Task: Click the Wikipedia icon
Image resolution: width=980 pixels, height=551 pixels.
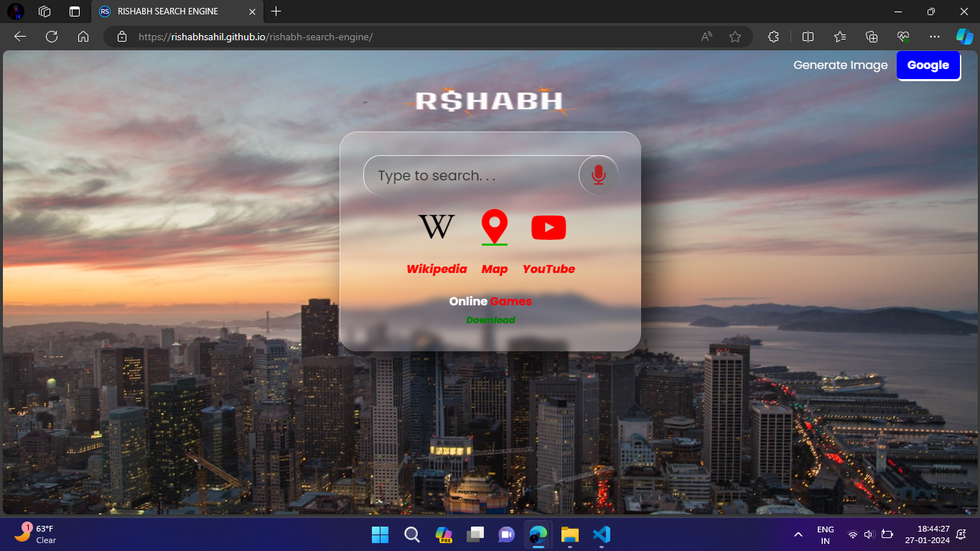Action: point(436,226)
